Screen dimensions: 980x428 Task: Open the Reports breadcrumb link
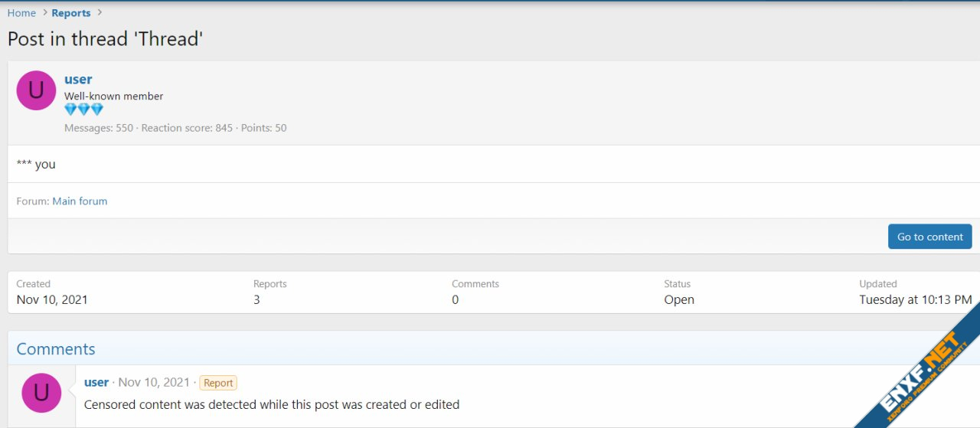70,13
